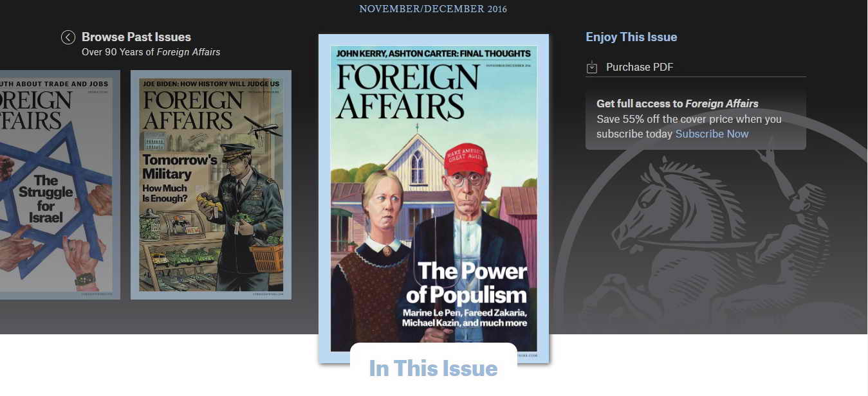Screen dimensions: 868x396
Task: Click the November/December 2016 date heading
Action: [x=433, y=9]
